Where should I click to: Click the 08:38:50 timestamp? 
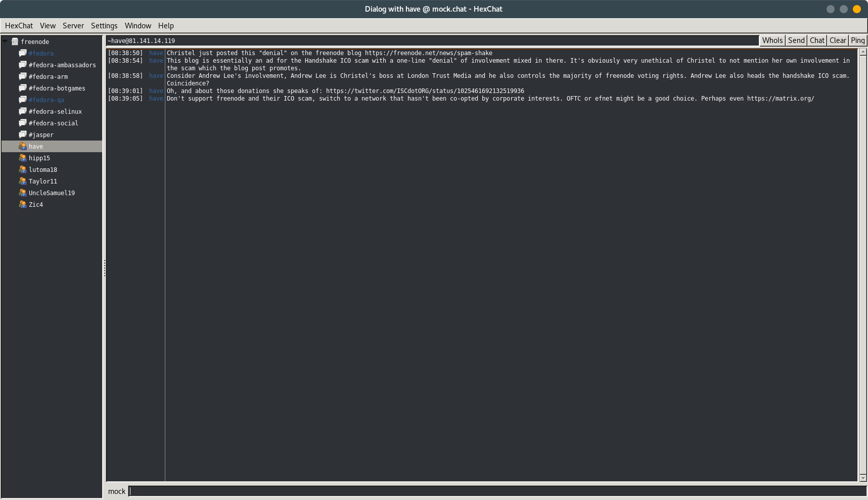[x=125, y=53]
